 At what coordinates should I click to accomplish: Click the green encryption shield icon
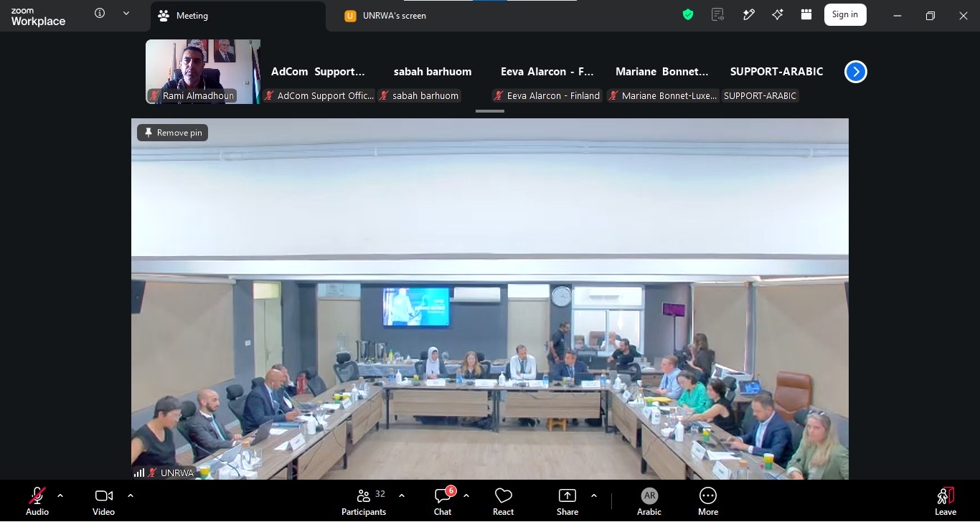(688, 15)
